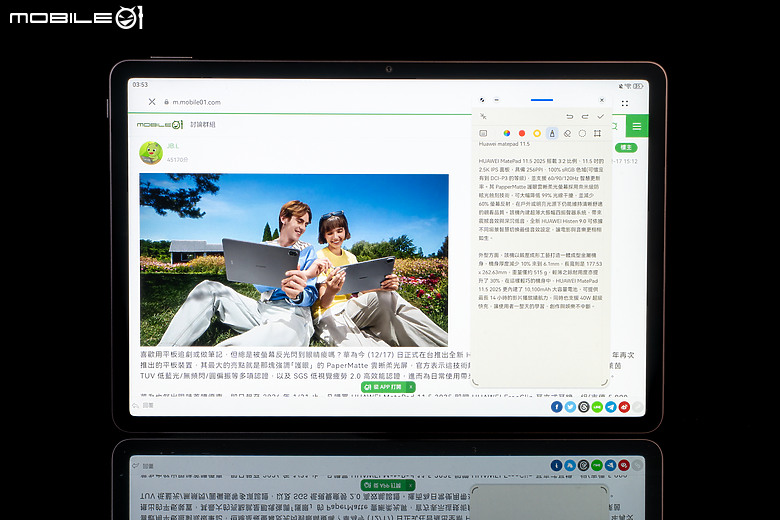780x520 pixels.
Task: Confirm note with the checkmark
Action: tap(600, 116)
